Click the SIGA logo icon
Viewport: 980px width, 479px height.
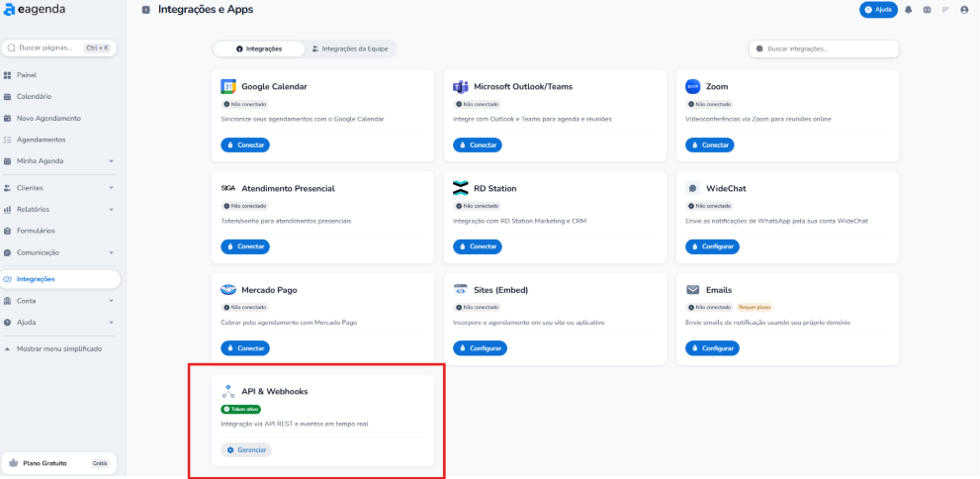228,188
